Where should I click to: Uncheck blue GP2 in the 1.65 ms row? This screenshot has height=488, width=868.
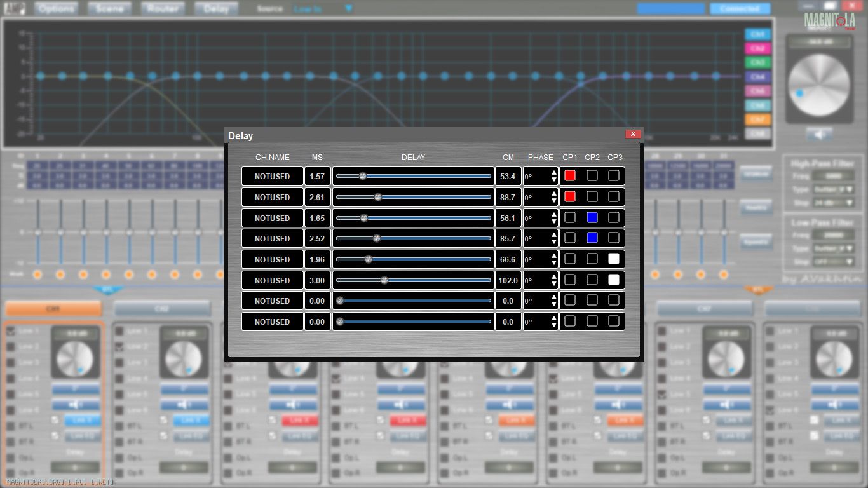pos(592,217)
